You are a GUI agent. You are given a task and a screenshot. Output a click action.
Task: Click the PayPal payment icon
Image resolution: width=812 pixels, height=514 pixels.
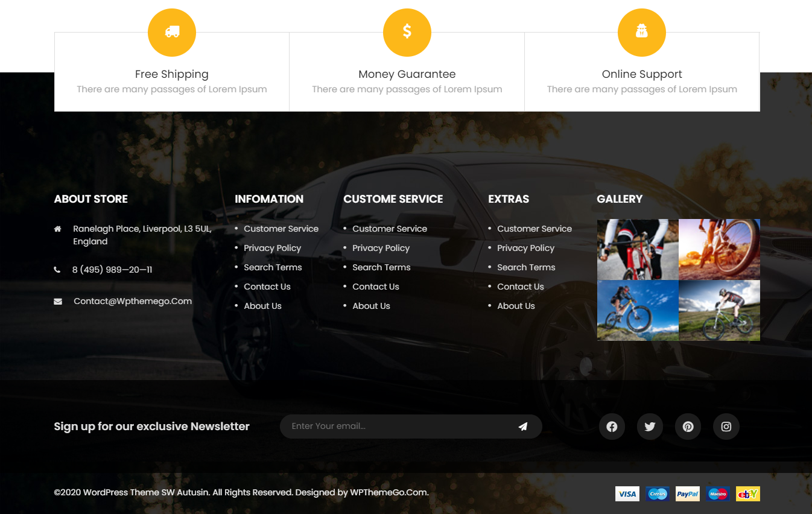tap(688, 494)
